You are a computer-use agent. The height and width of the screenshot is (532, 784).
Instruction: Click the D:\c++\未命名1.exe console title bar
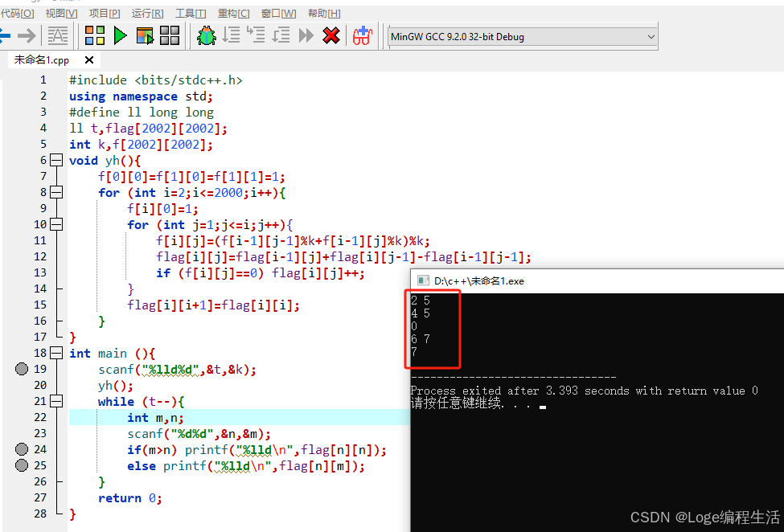597,280
